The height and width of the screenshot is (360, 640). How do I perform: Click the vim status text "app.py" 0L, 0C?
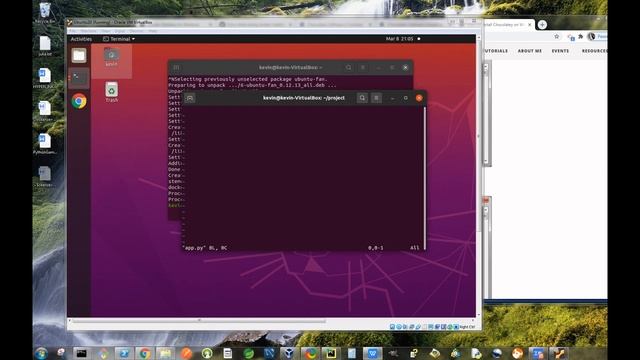coord(204,248)
